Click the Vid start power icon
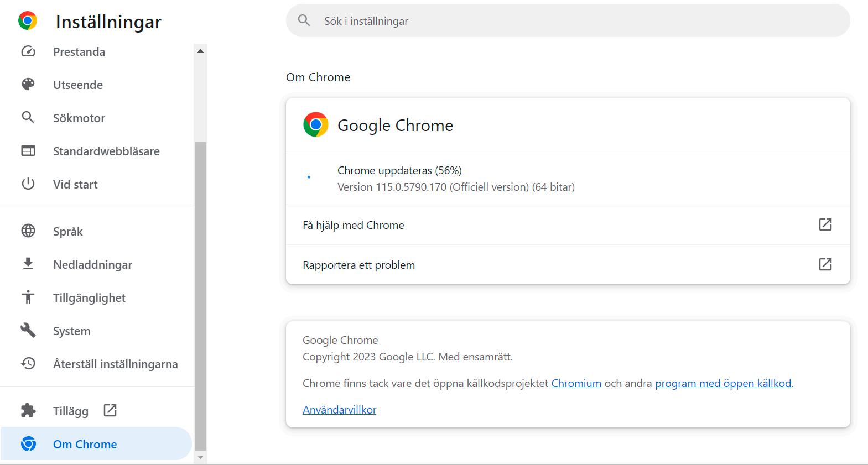 pyautogui.click(x=28, y=184)
